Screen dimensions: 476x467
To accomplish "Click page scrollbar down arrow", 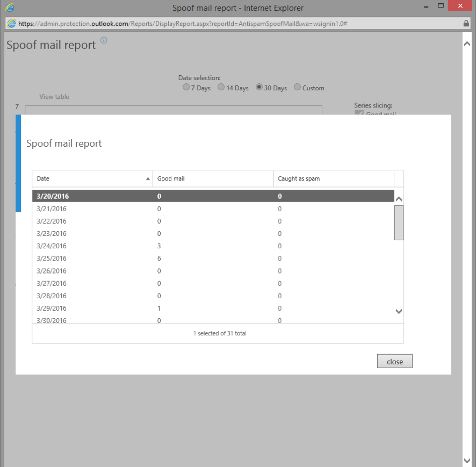I will (x=466, y=460).
